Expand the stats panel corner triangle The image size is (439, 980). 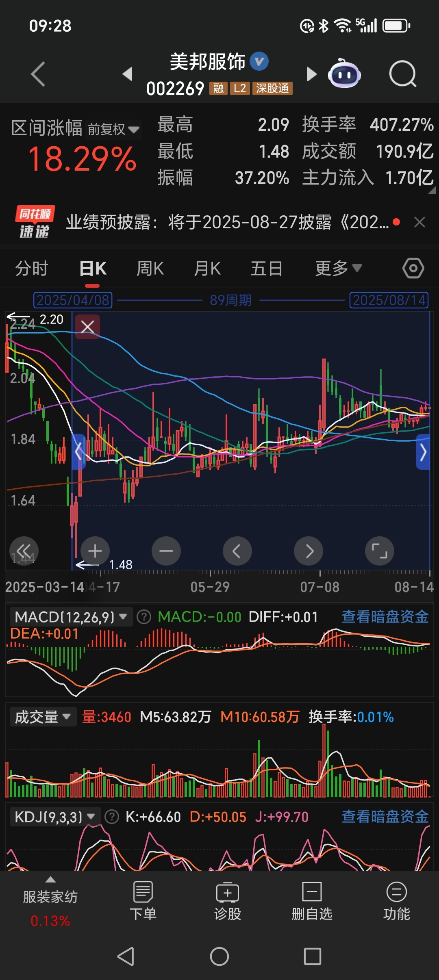(431, 191)
